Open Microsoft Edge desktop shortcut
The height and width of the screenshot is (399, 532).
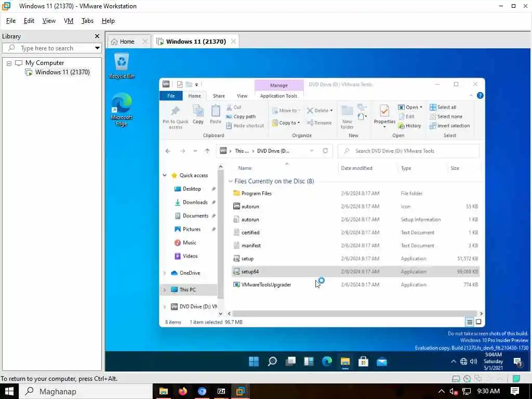pos(121,110)
